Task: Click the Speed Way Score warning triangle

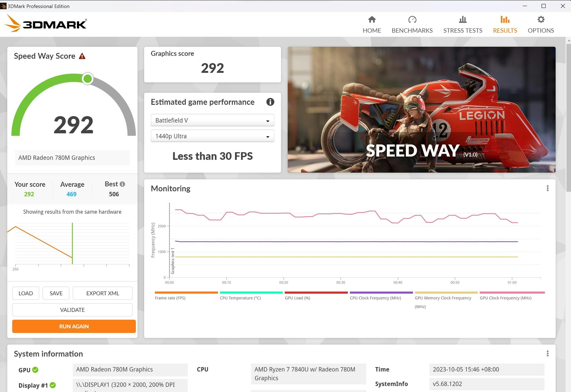Action: [82, 56]
